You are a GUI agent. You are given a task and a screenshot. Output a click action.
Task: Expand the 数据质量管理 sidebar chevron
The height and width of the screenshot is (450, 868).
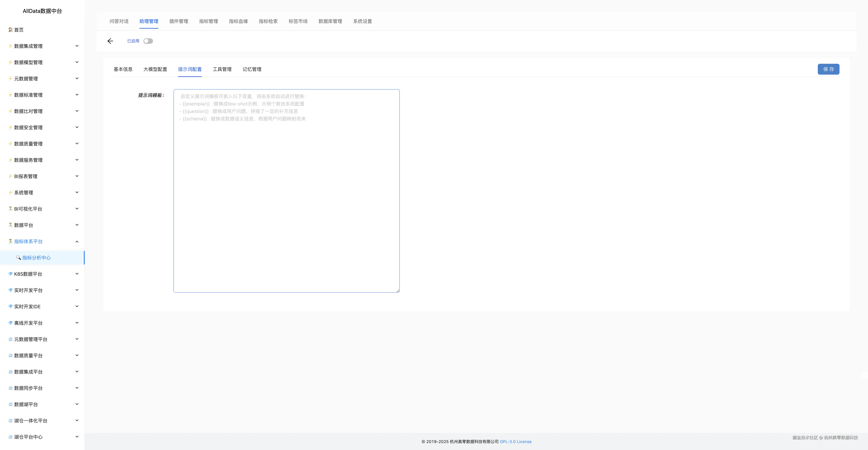coord(77,143)
